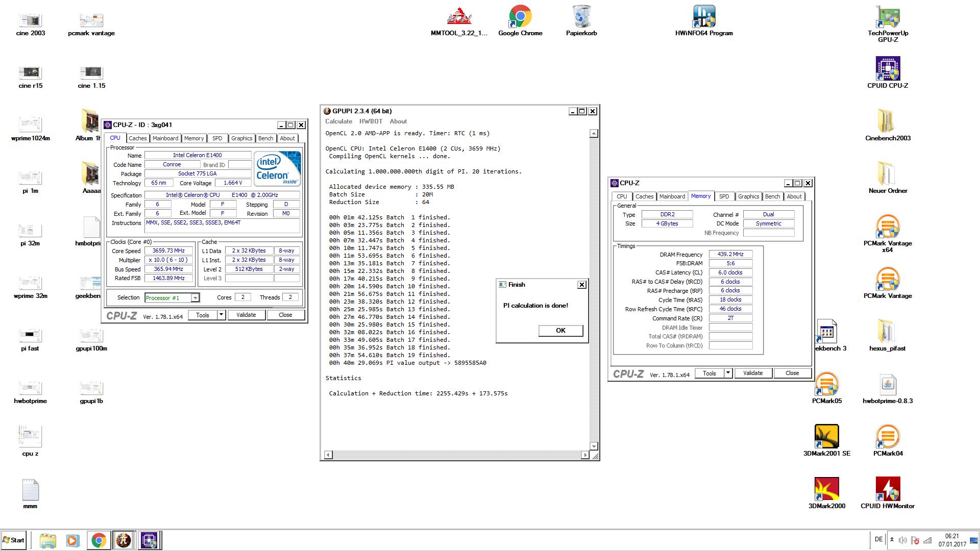Open the hexus_pifast folder
This screenshot has height=551, width=980.
(888, 335)
